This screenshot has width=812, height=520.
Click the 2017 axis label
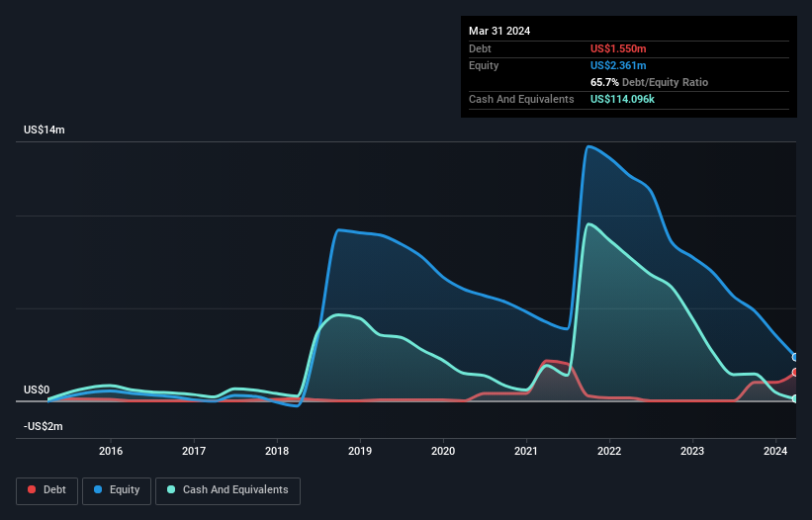[194, 451]
